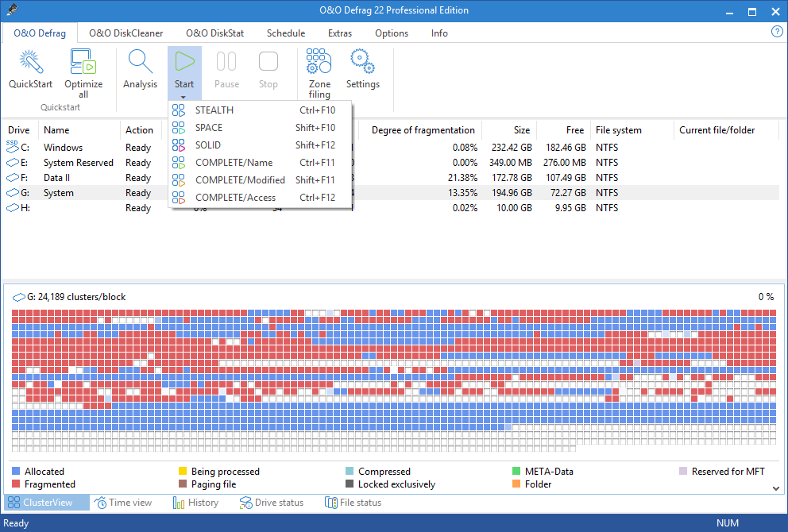Open the Settings gears icon
The width and height of the screenshot is (788, 532).
(362, 61)
